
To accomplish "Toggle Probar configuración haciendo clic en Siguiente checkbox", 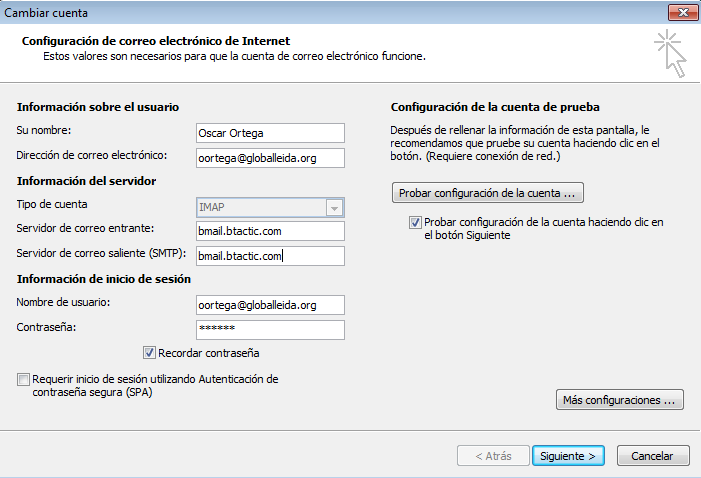I will point(415,222).
